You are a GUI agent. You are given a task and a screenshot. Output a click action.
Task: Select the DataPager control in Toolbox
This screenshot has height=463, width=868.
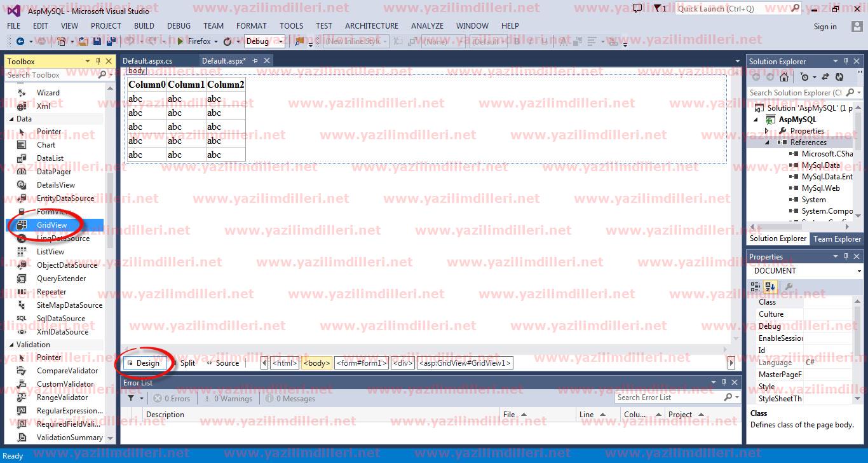click(54, 171)
